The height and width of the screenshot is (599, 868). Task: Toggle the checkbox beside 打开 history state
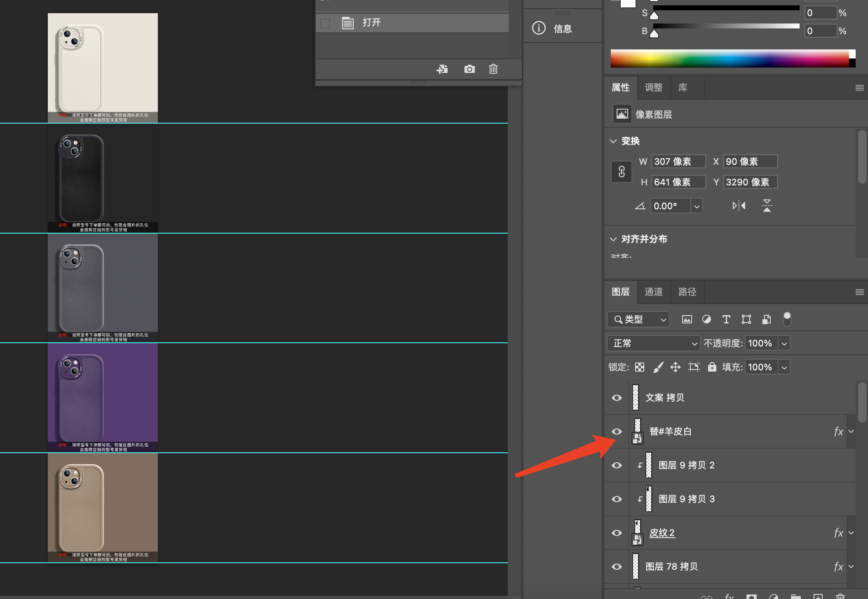[325, 23]
